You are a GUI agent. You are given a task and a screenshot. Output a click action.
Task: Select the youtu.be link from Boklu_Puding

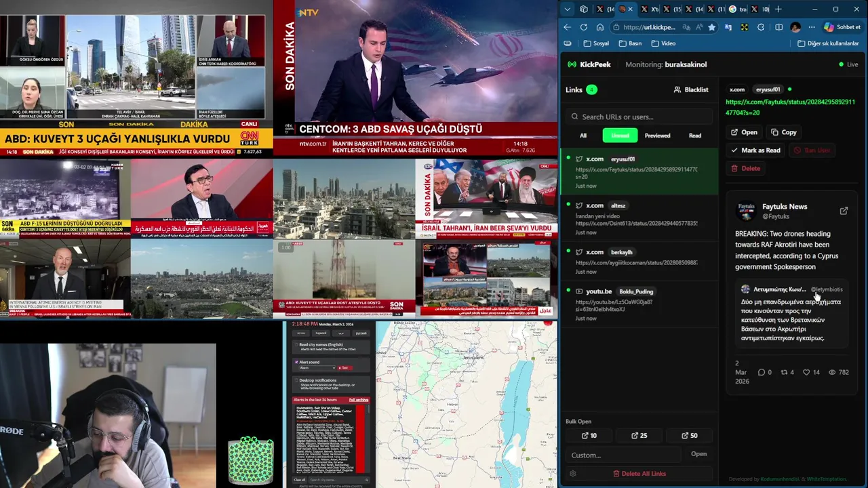click(639, 304)
